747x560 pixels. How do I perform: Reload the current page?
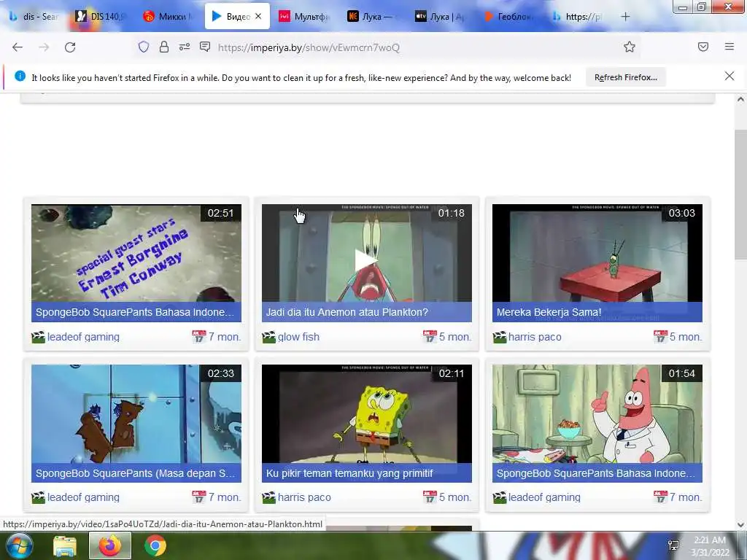70,47
